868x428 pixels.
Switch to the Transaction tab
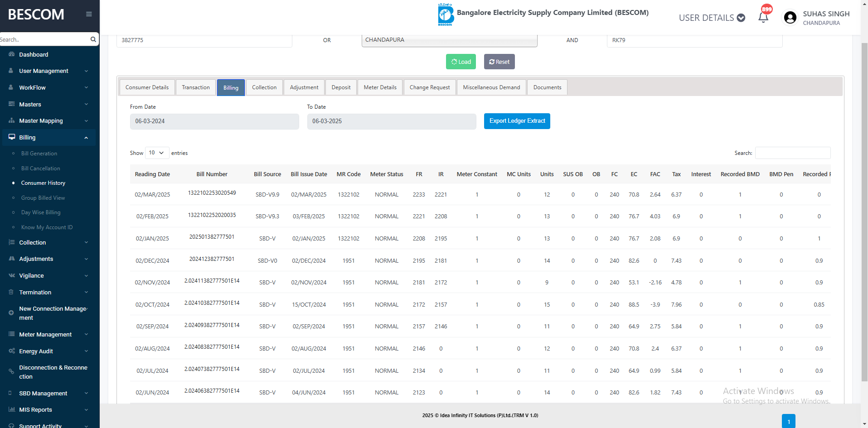(x=196, y=87)
